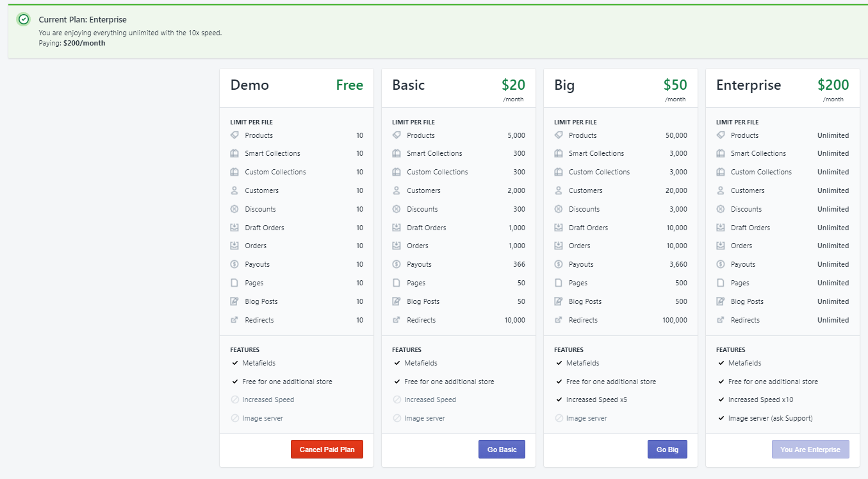Click the Smart Collections icon in Enterprise plan
This screenshot has width=868, height=479.
(x=721, y=153)
